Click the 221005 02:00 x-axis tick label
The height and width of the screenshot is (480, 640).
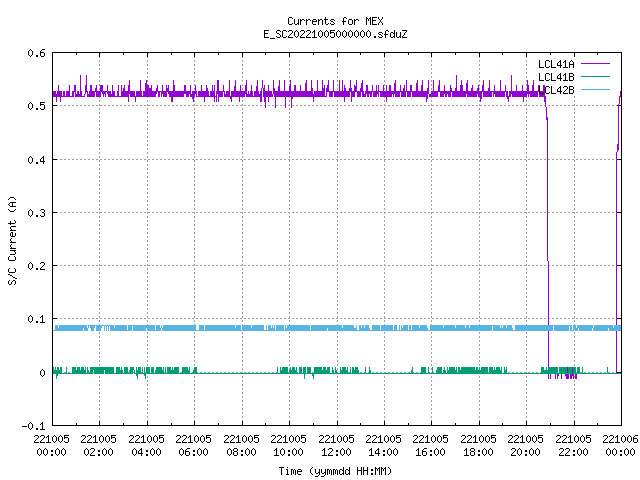coord(98,445)
